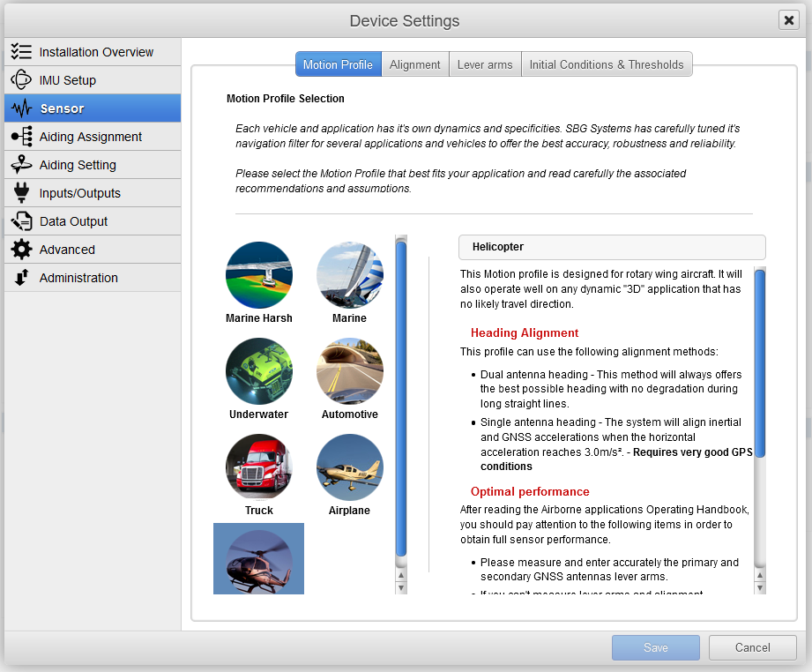The image size is (812, 672).
Task: Click the profile list scroll up arrow
Action: point(401,575)
